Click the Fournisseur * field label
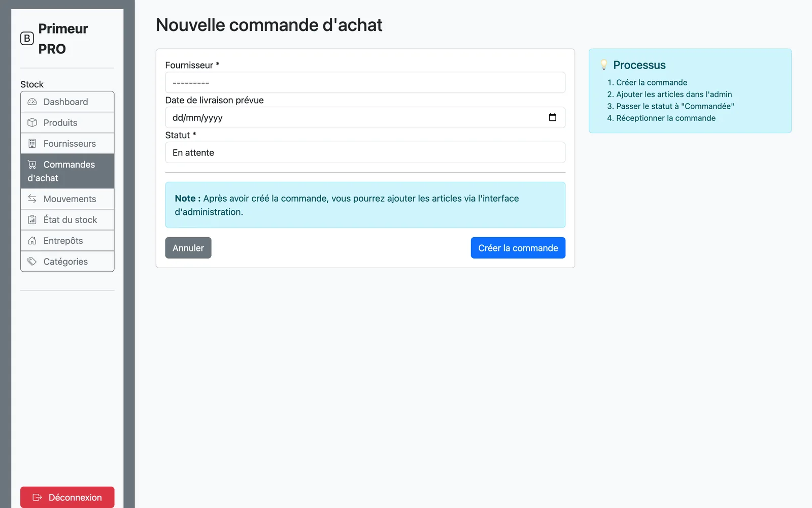 click(192, 65)
